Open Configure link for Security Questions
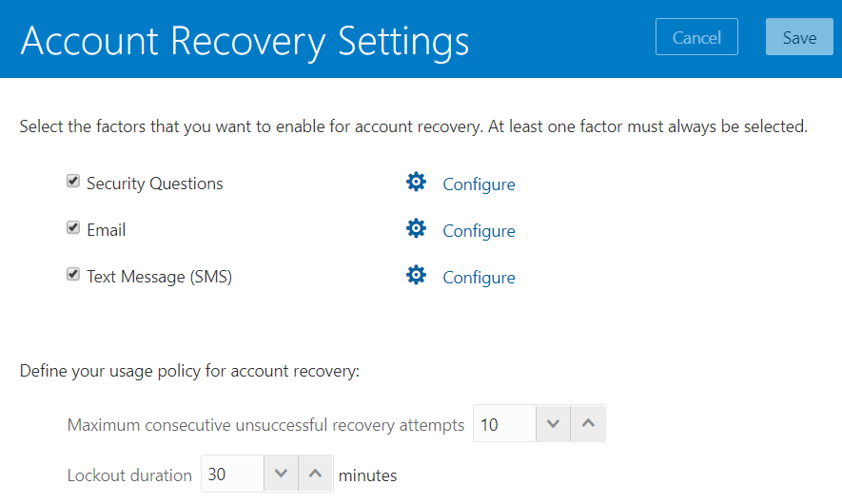This screenshot has width=842, height=504. click(x=479, y=184)
